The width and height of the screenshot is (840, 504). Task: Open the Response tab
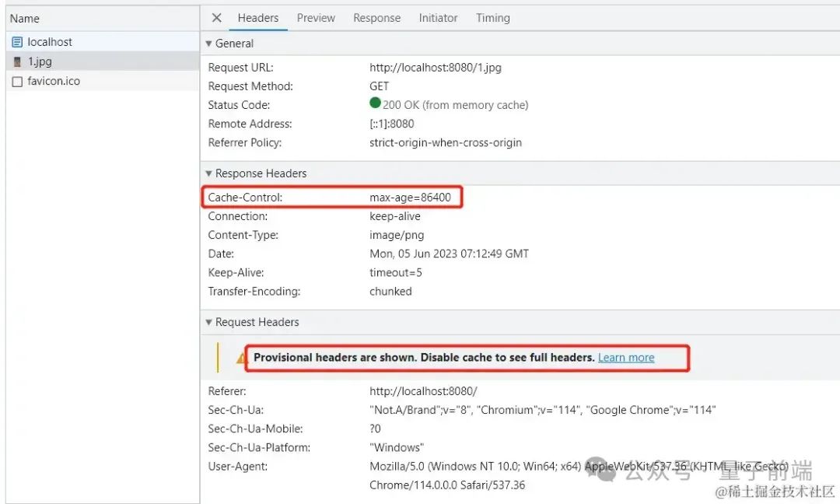point(376,18)
